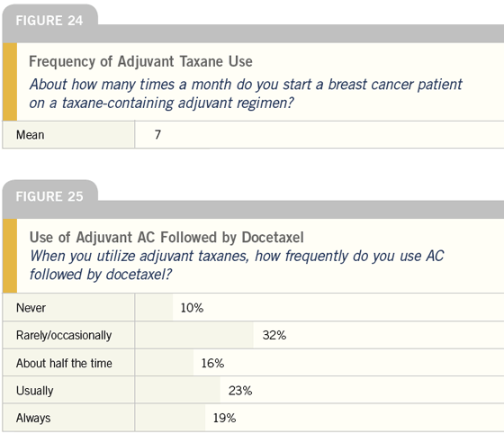The width and height of the screenshot is (504, 434).
Task: Click the mean value 7
Action: (157, 135)
